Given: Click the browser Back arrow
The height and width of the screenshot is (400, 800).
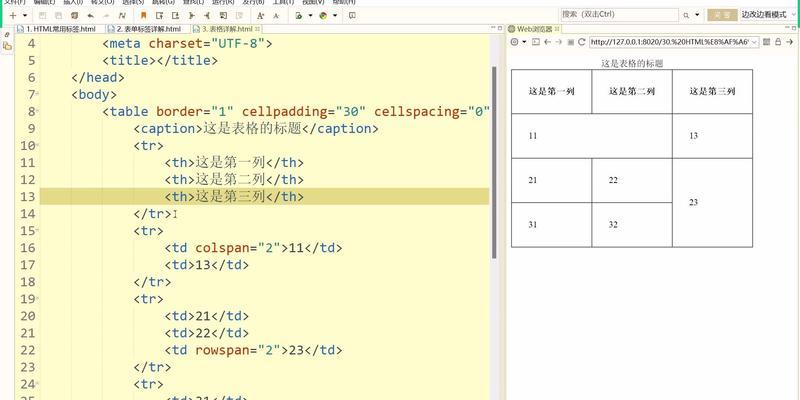Looking at the screenshot, I should tap(547, 42).
